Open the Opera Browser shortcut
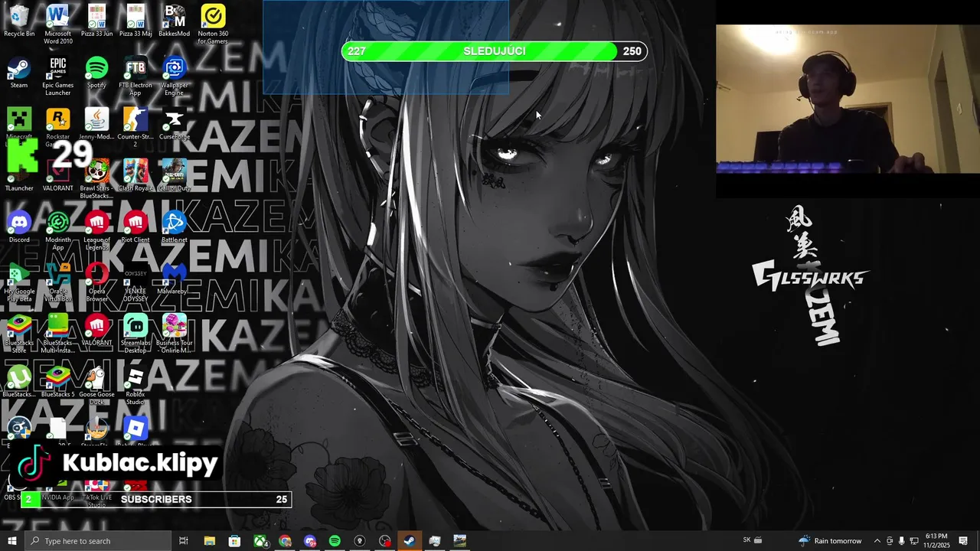This screenshot has width=980, height=551. (x=96, y=282)
